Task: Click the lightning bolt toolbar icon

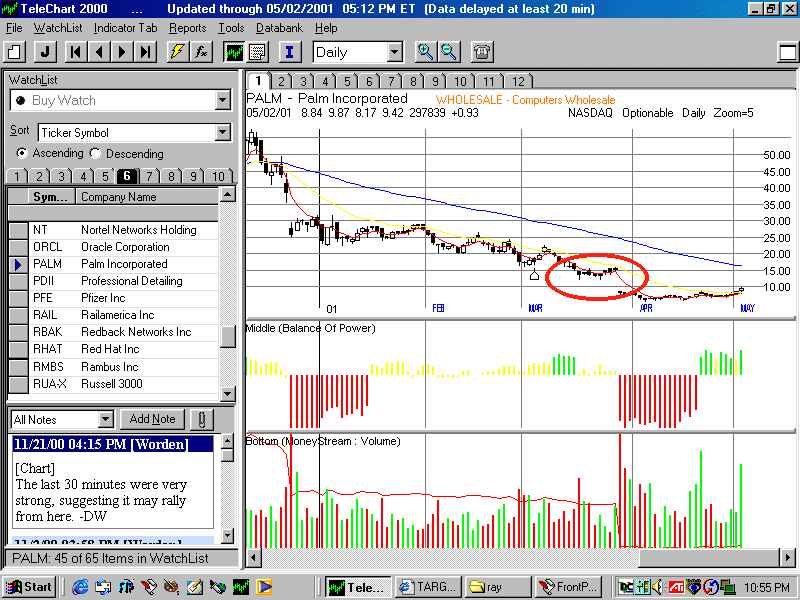Action: pos(178,52)
